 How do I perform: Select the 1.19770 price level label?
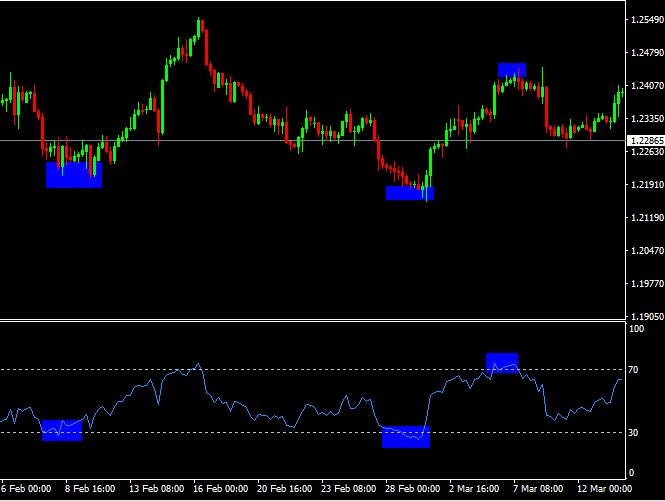[647, 283]
